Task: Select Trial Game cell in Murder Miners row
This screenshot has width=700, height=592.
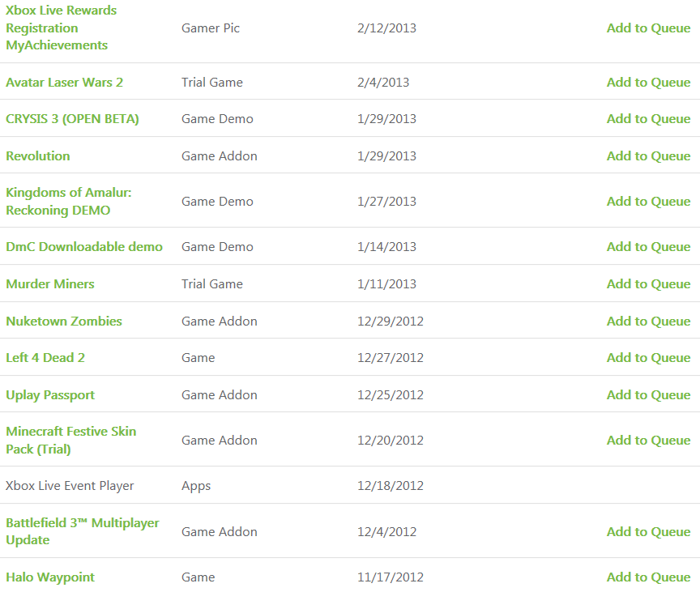Action: click(x=212, y=284)
